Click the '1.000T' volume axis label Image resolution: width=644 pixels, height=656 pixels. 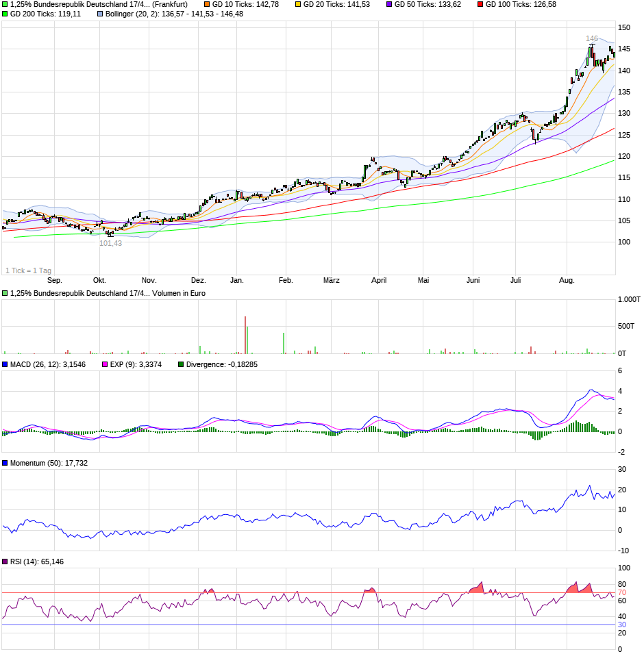(x=629, y=299)
